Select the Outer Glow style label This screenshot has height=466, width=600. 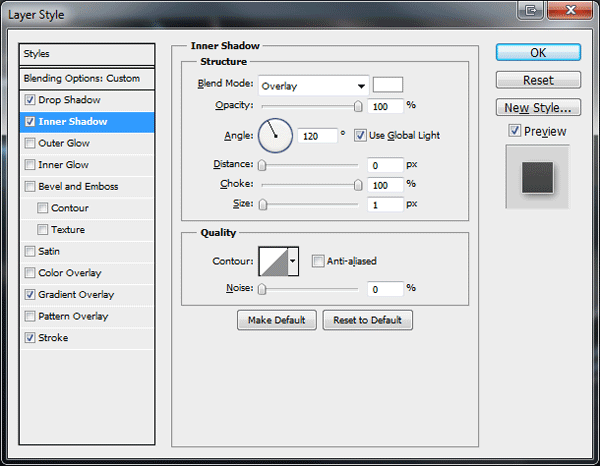[x=64, y=143]
